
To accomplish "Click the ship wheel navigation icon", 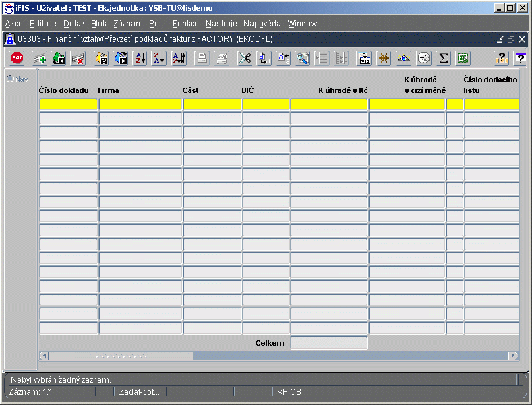I will 384,59.
